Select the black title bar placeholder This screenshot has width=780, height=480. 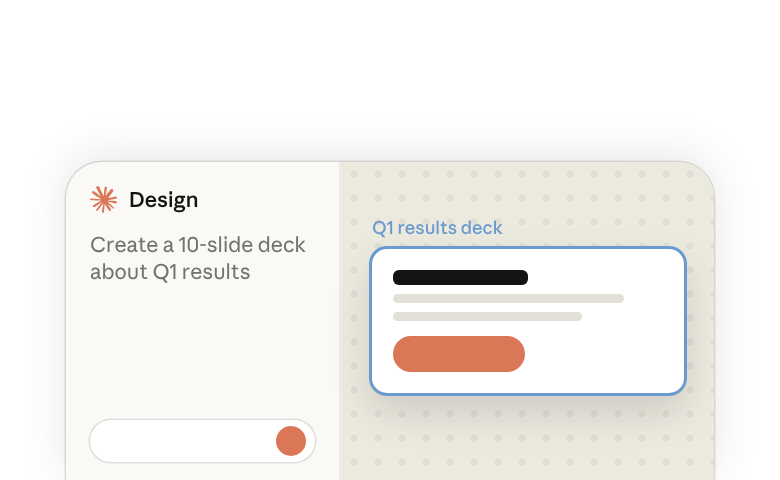(x=460, y=278)
